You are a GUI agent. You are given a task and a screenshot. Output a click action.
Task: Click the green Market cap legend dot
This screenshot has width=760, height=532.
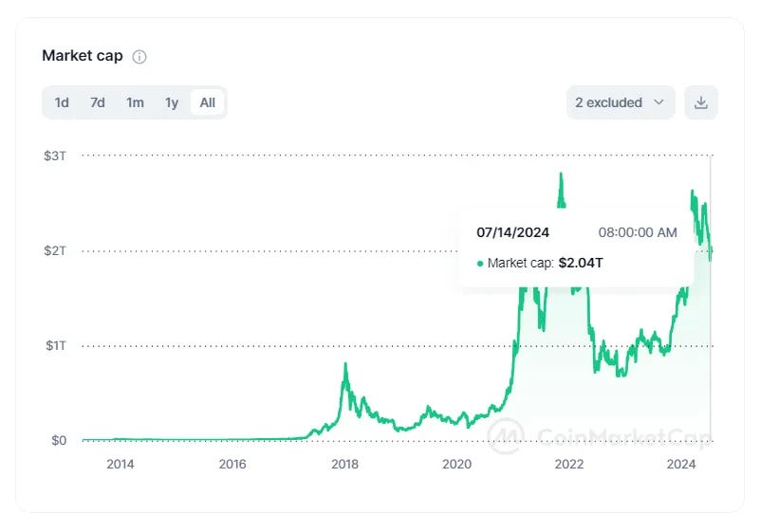[480, 264]
